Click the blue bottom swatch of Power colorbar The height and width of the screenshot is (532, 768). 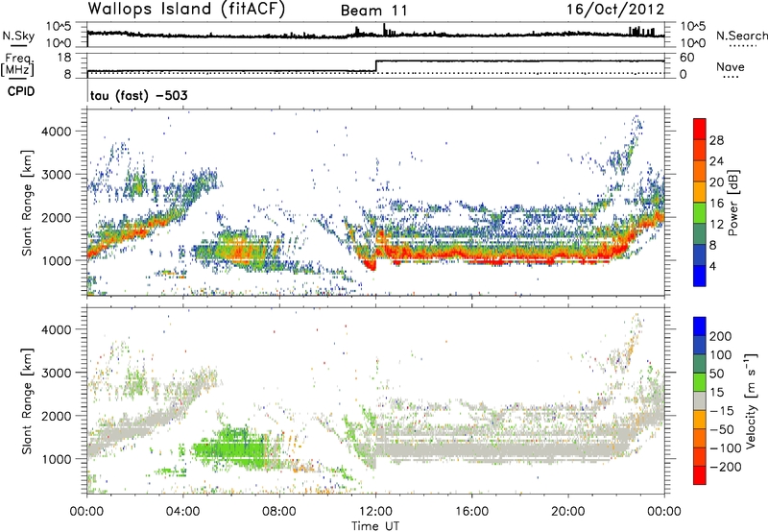coord(700,276)
